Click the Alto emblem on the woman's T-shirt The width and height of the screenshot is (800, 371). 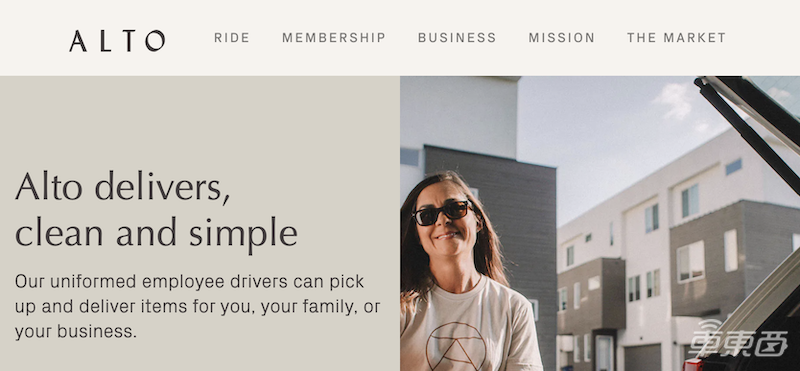coord(456,347)
